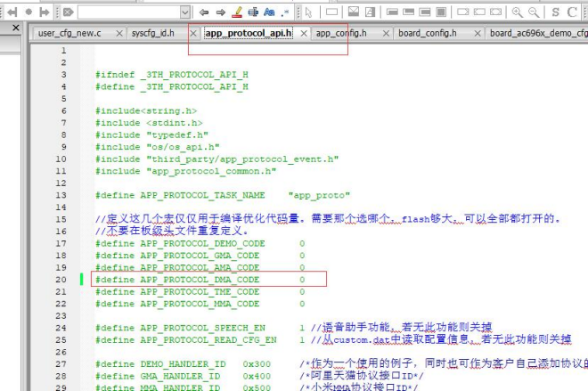Switch to the syscfg_id.h tab
The width and height of the screenshot is (588, 391).
point(153,33)
